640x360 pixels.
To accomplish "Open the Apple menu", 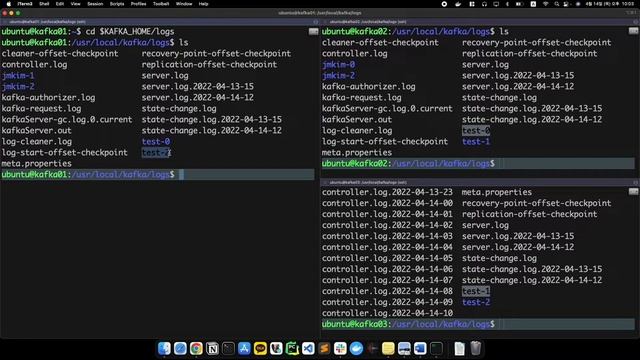I will coord(9,4).
